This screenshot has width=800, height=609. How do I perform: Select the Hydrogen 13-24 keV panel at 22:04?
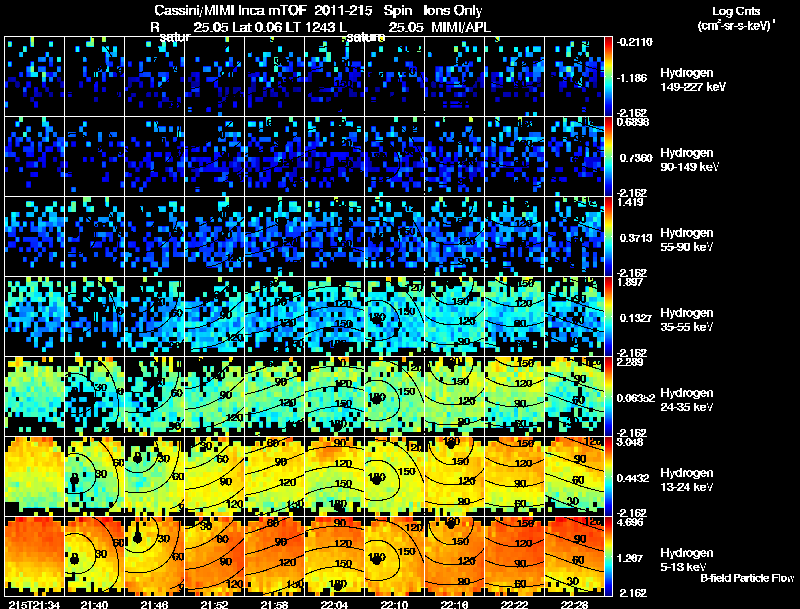[335, 477]
